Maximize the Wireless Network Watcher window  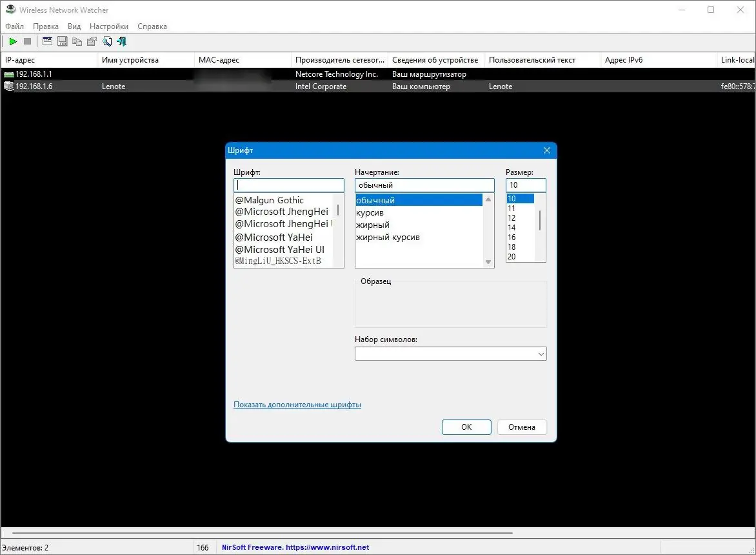click(711, 10)
